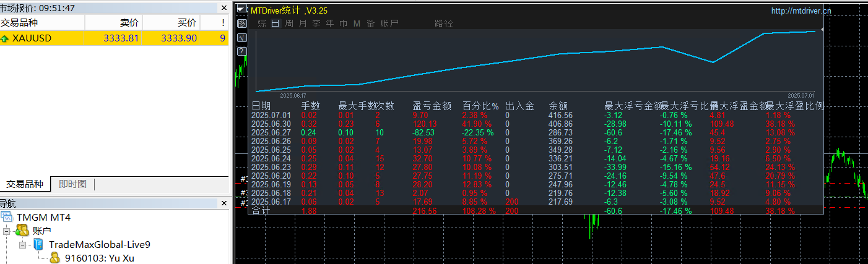This screenshot has height=264, width=868.
Task: Click the 200 deposit in 2025.06.17 row
Action: pos(512,202)
